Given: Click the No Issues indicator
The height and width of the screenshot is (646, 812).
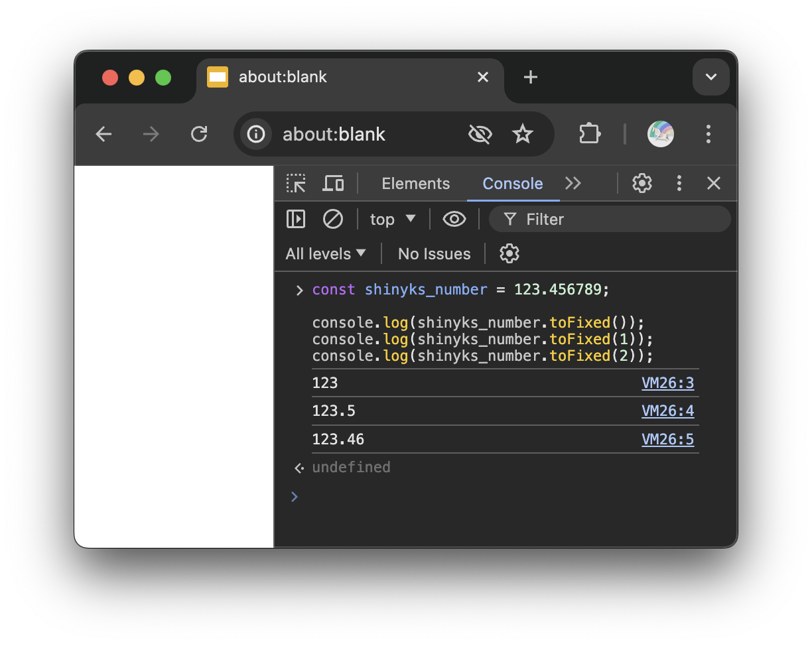Looking at the screenshot, I should coord(435,253).
